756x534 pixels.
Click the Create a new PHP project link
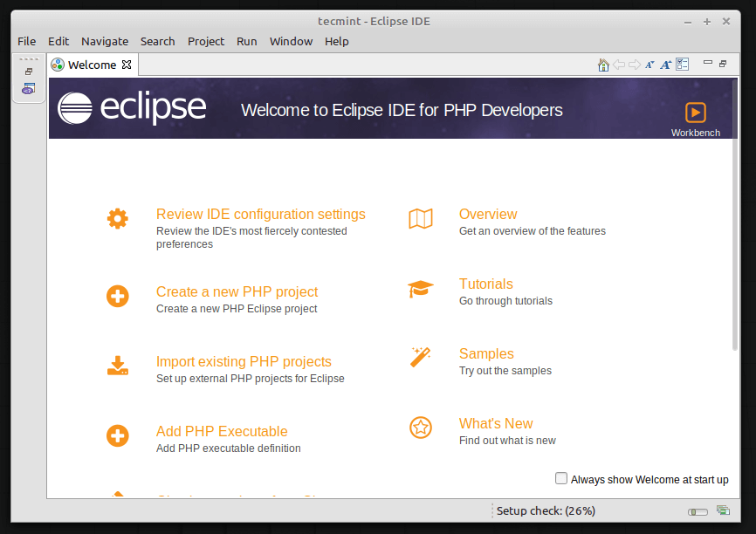[x=237, y=291]
